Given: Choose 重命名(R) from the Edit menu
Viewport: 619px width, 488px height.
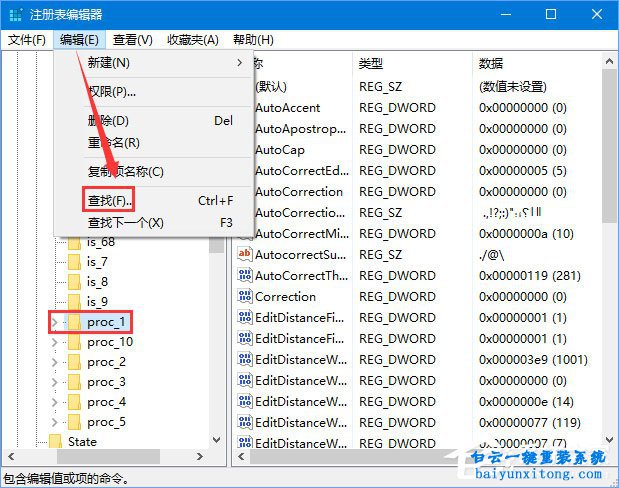Looking at the screenshot, I should pyautogui.click(x=154, y=142).
